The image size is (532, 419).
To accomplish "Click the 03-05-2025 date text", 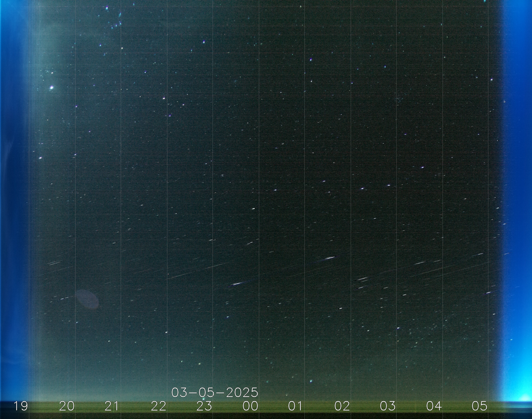I will coord(215,393).
